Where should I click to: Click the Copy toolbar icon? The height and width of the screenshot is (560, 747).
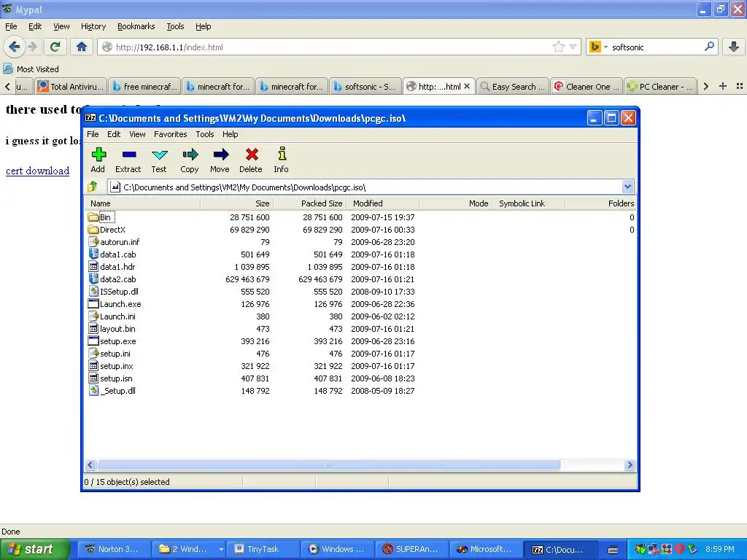pyautogui.click(x=190, y=160)
